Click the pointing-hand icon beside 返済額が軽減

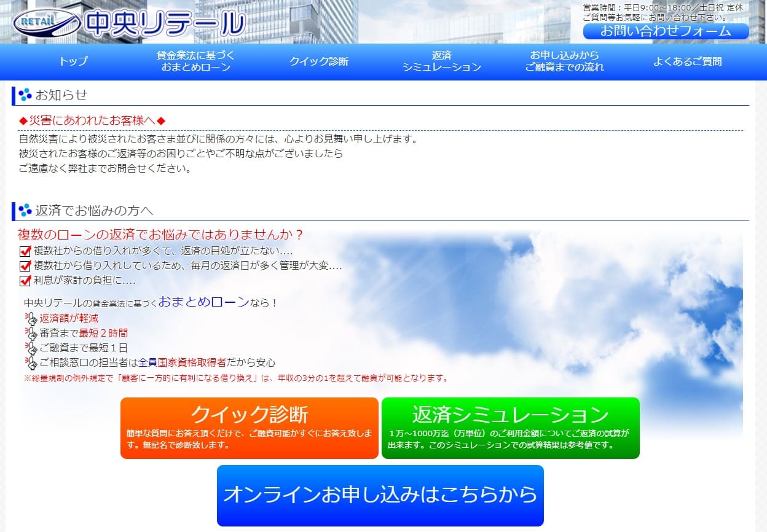coord(30,319)
